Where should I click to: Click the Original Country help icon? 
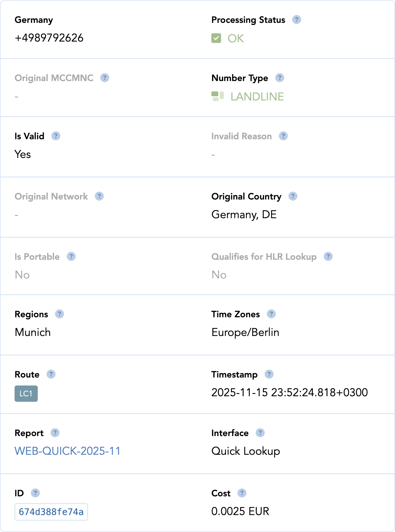(x=293, y=196)
